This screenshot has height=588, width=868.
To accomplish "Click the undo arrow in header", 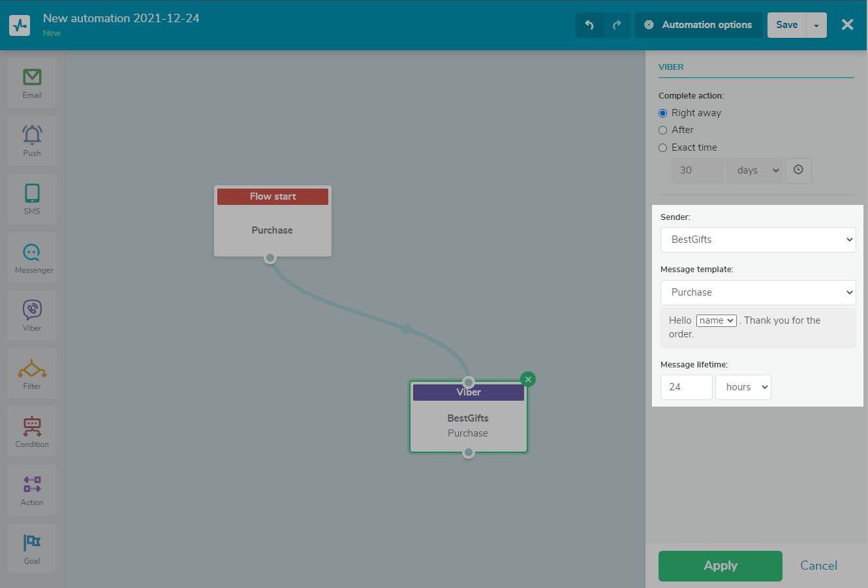I will tap(589, 25).
